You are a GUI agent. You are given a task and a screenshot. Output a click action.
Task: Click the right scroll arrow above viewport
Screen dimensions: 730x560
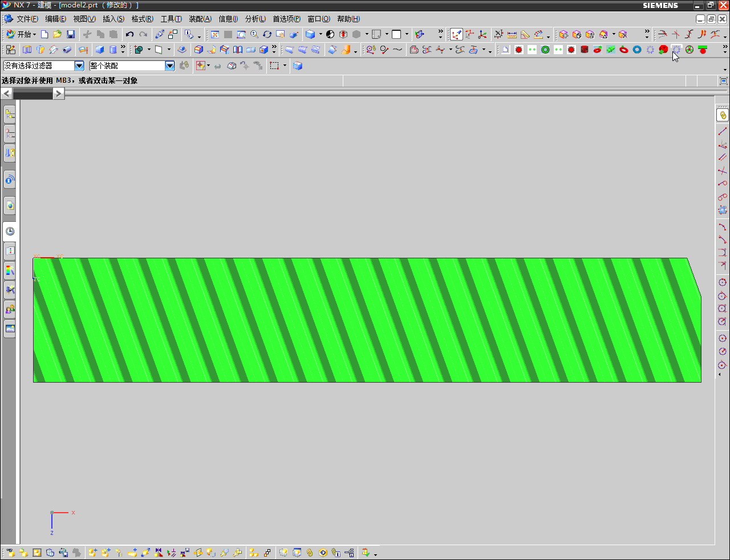[x=59, y=94]
